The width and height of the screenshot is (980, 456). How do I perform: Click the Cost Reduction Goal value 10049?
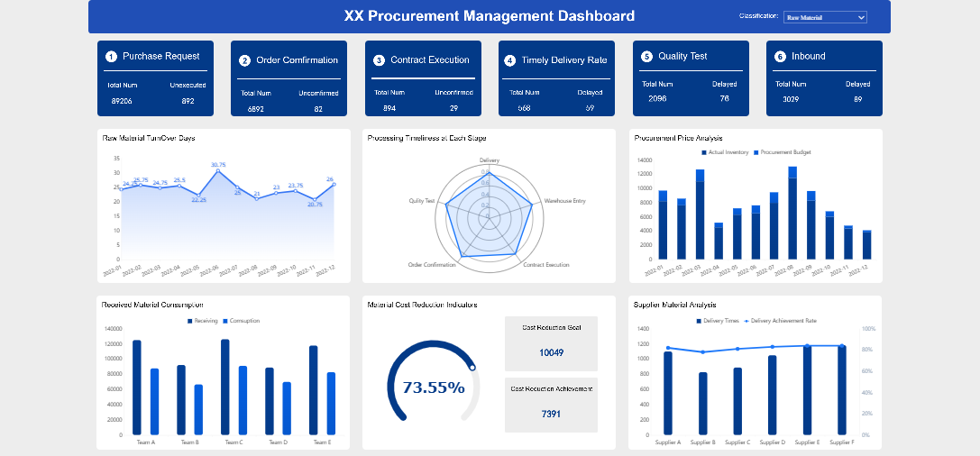[551, 353]
